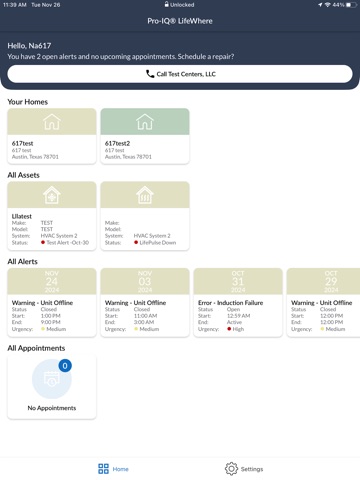Click the location arrow in status bar
The image size is (360, 480).
[320, 5]
